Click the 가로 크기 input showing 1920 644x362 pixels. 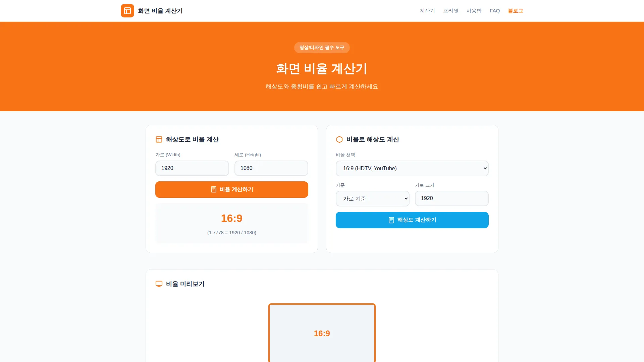[451, 198]
